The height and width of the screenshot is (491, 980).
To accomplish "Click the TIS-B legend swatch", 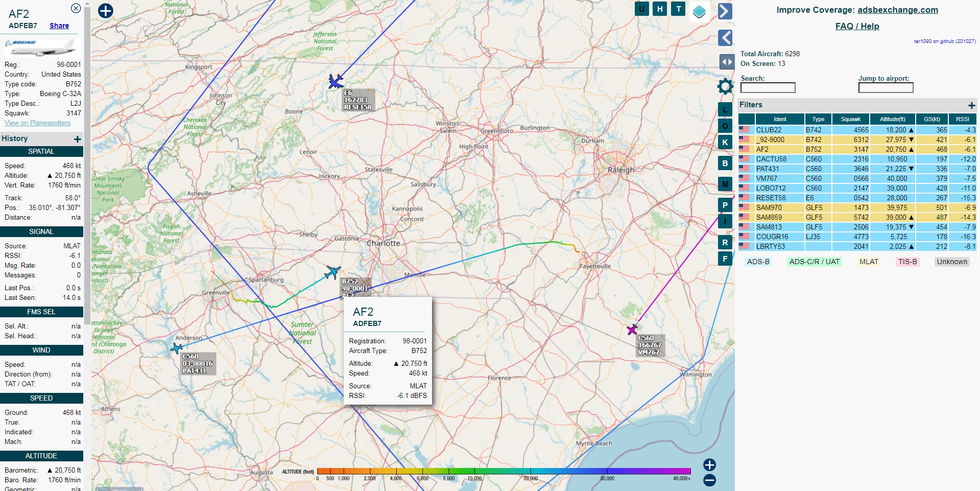I will tap(907, 262).
